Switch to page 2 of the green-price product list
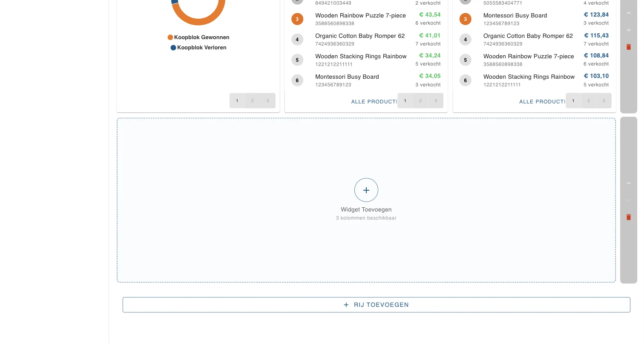 [420, 101]
